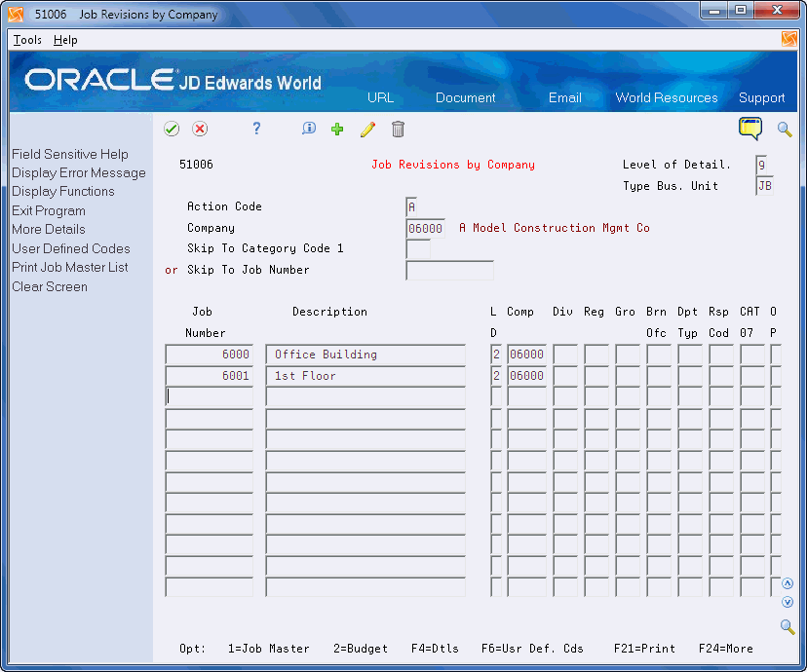The image size is (807, 672).
Task: Click the CAT 07 field in Office Building row
Action: 752,355
